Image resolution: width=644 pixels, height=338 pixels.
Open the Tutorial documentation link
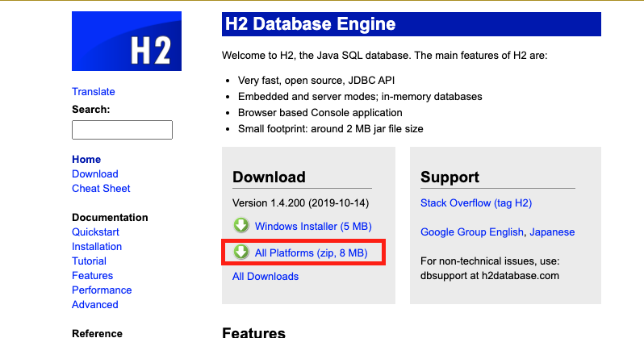(x=89, y=261)
